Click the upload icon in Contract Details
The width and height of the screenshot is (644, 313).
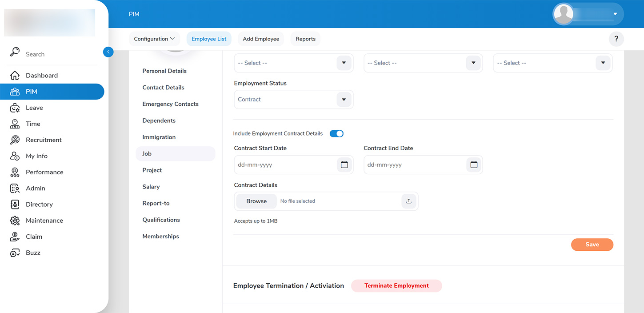point(408,201)
